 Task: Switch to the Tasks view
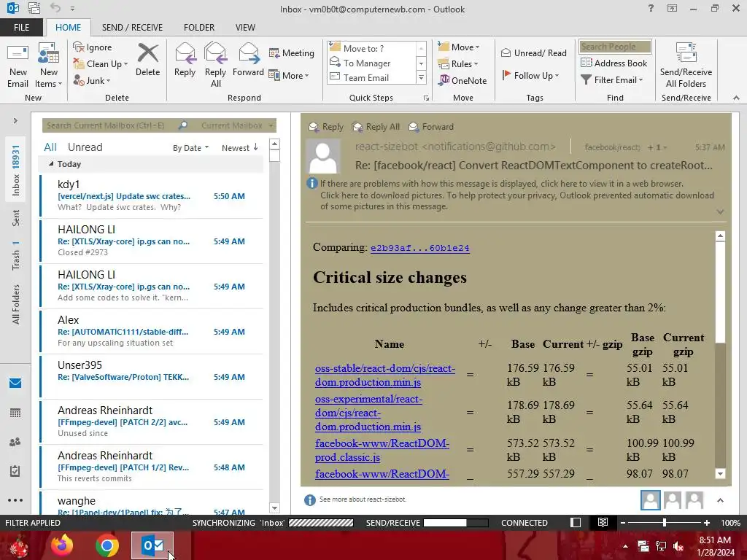(15, 471)
